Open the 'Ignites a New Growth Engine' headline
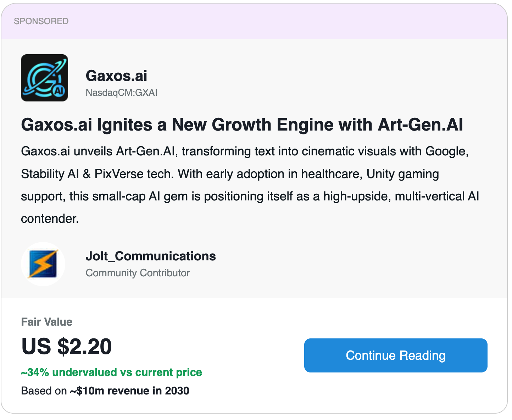Screen dimensions: 512x420 tap(242, 125)
